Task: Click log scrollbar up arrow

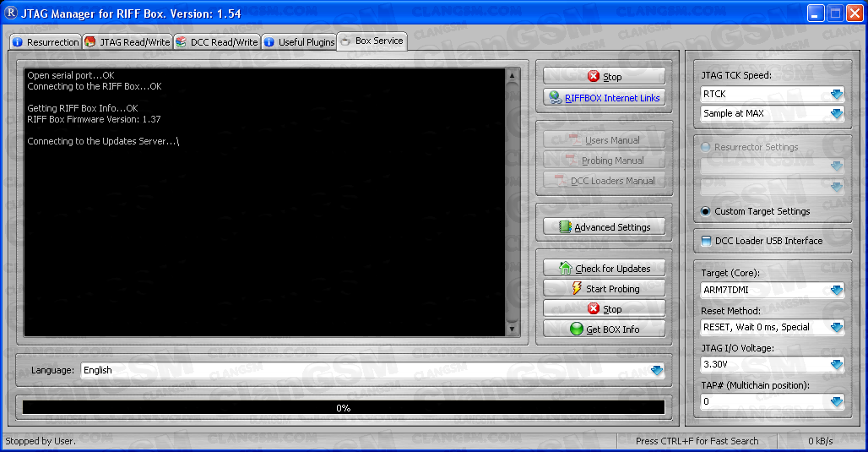Action: point(512,75)
